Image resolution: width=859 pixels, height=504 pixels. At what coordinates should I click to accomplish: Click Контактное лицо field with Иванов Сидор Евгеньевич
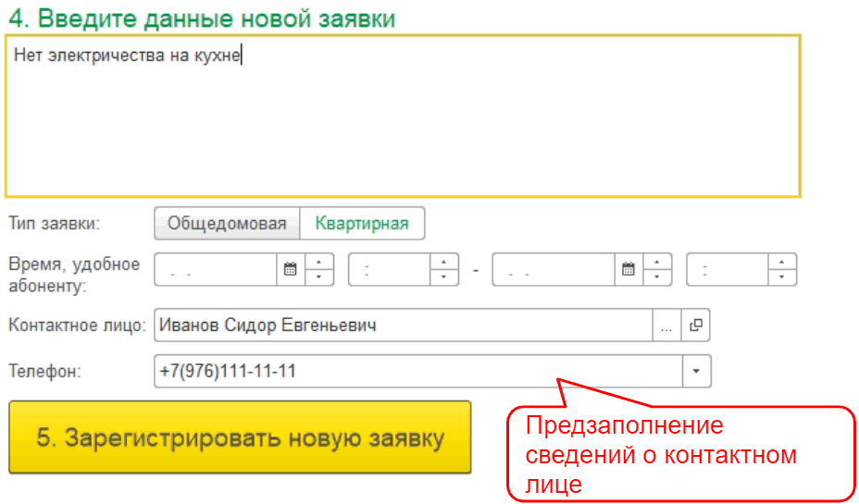click(404, 326)
